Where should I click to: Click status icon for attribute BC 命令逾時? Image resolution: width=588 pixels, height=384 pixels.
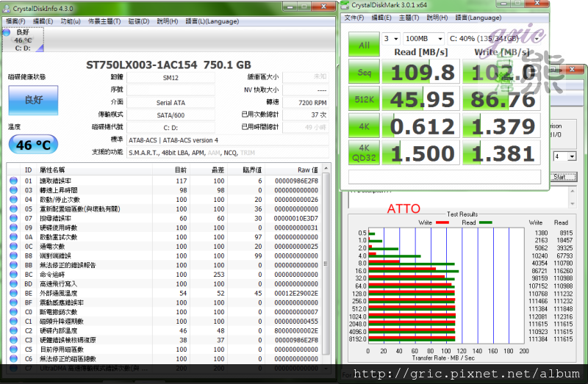click(x=13, y=274)
